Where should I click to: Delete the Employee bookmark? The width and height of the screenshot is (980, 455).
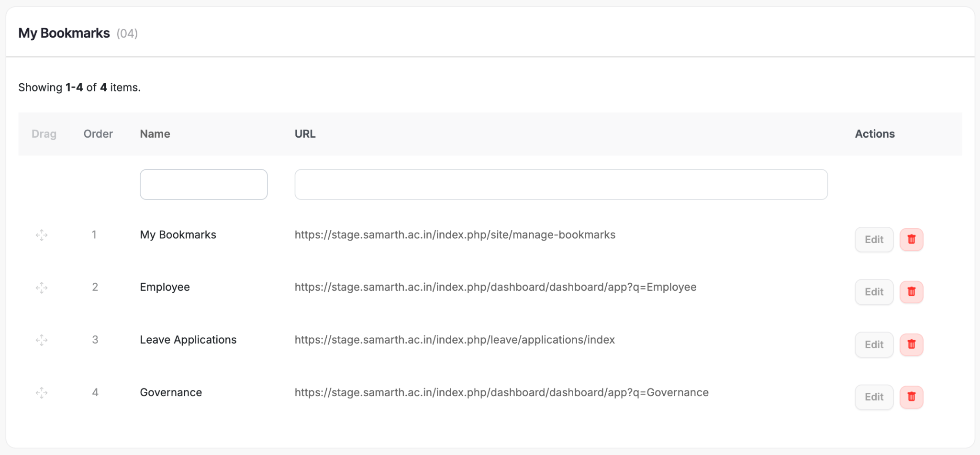911,292
